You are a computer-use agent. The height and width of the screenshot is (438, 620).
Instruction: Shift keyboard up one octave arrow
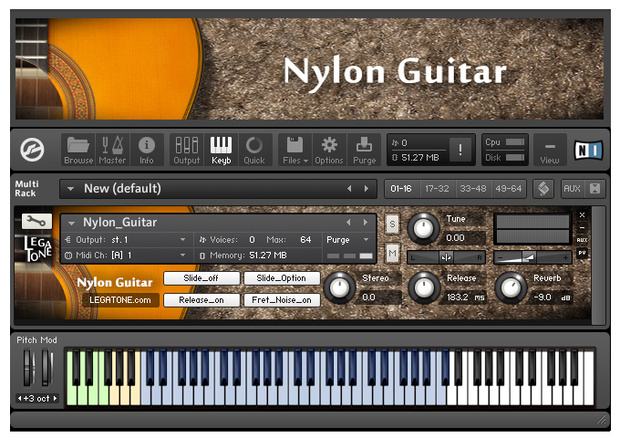coord(55,398)
